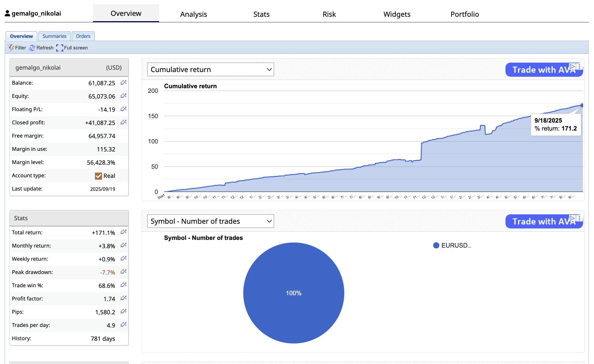
Task: Click chart icon next to Closed profit
Action: [x=124, y=122]
